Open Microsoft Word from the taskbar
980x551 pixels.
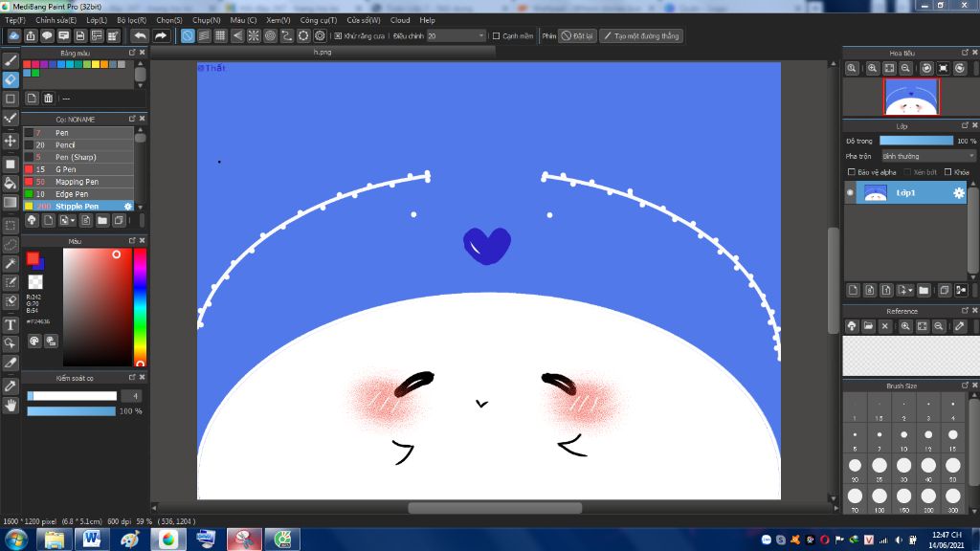tap(92, 539)
